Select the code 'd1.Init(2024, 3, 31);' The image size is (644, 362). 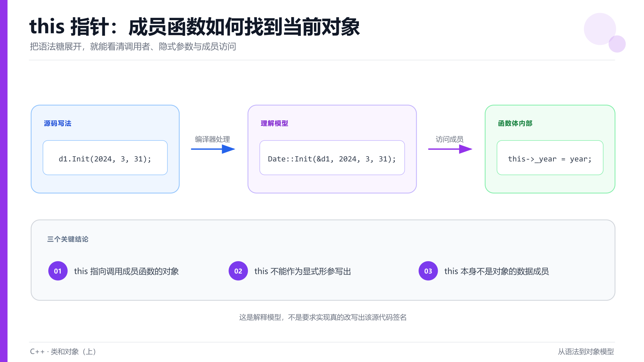pos(105,159)
